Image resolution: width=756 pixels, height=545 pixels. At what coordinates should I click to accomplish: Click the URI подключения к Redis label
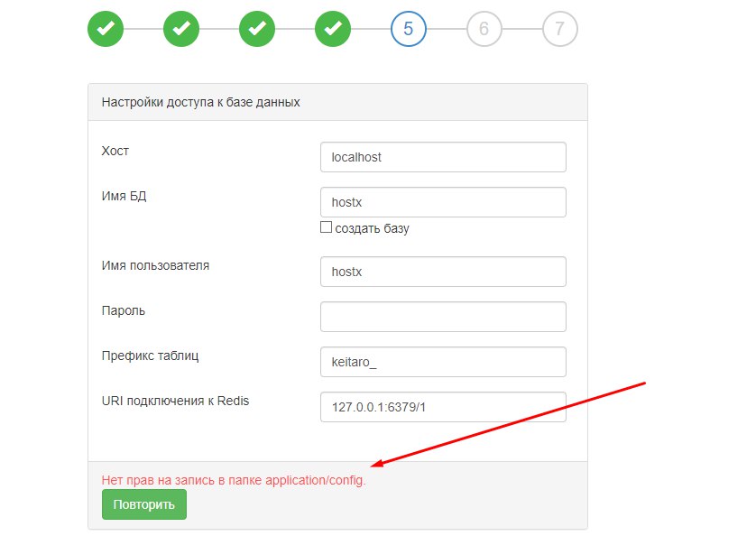pyautogui.click(x=175, y=401)
